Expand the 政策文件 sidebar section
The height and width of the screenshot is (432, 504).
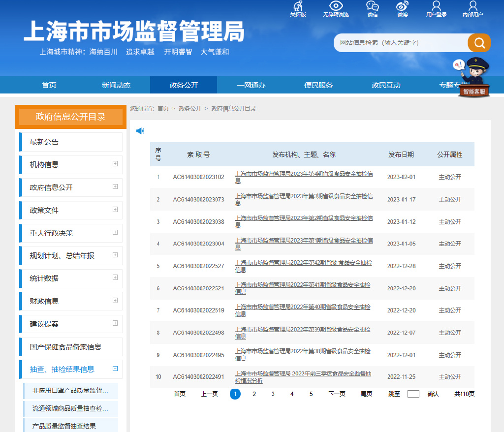tap(115, 210)
